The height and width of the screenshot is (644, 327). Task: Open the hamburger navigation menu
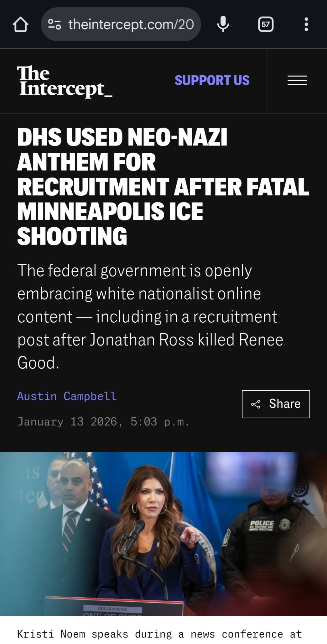[297, 80]
